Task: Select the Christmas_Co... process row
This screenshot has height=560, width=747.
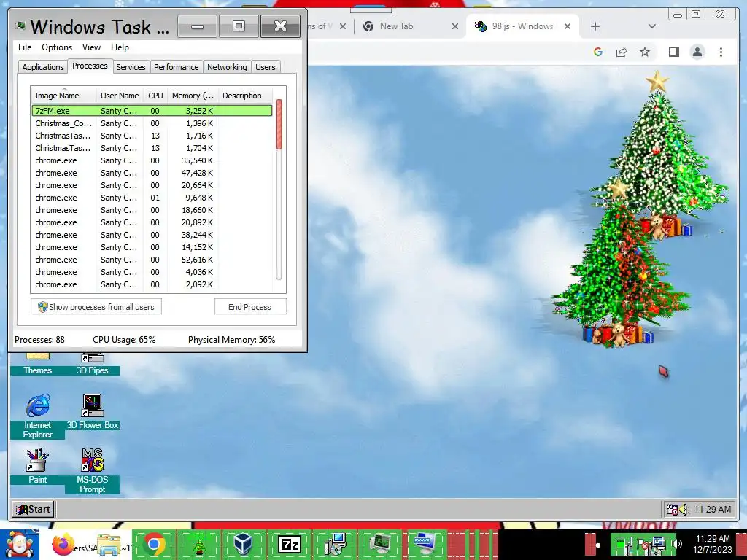Action: [x=152, y=122]
